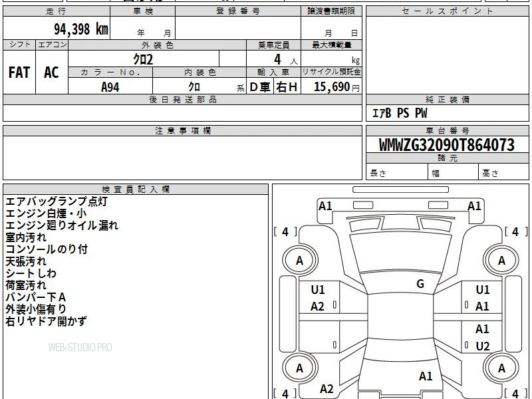Select the note エンジン廻りオイル漏れ
The height and width of the screenshot is (399, 532).
point(62,225)
